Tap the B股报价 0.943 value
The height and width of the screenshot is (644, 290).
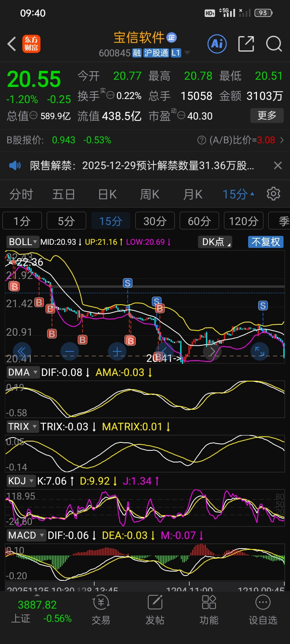tap(64, 140)
